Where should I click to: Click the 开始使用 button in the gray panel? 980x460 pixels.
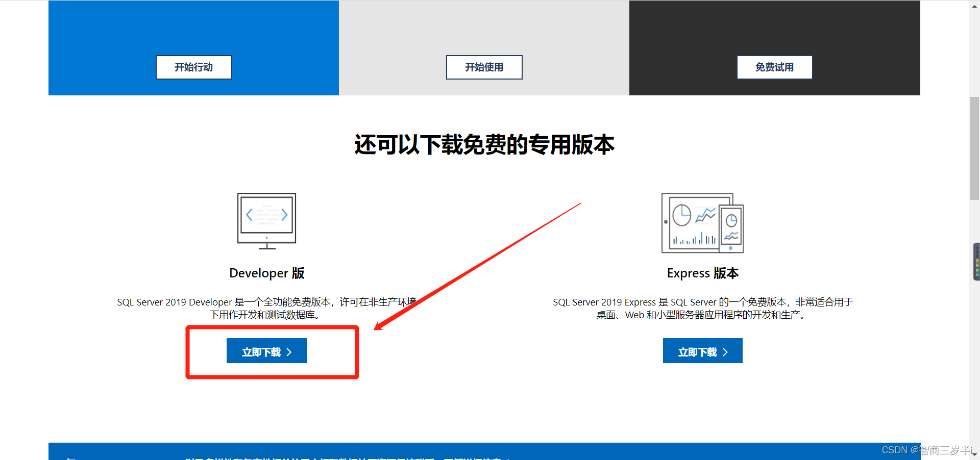(484, 67)
